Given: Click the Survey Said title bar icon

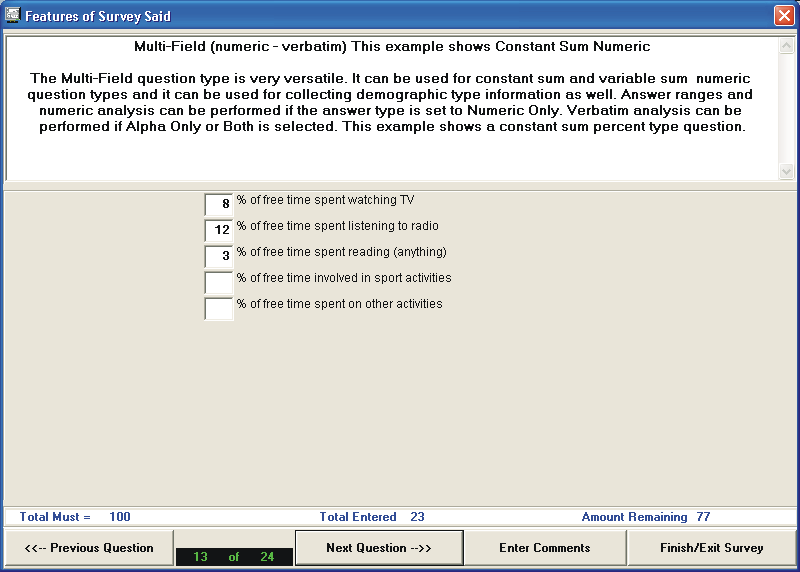Looking at the screenshot, I should [x=12, y=15].
